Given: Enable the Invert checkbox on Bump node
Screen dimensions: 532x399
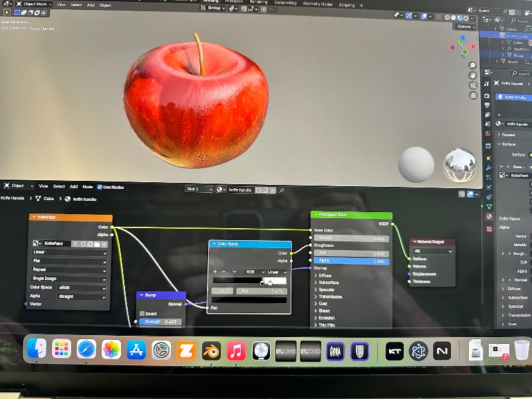Looking at the screenshot, I should click(142, 313).
